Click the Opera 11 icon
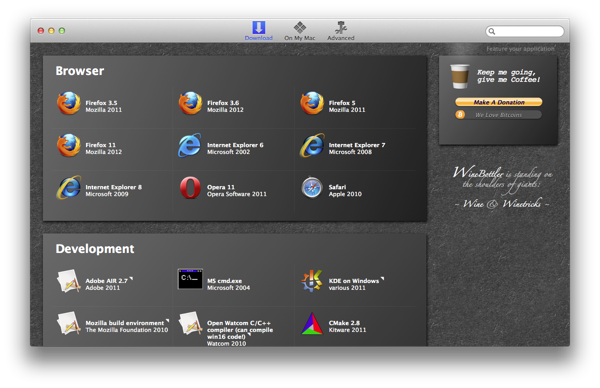 (x=190, y=187)
